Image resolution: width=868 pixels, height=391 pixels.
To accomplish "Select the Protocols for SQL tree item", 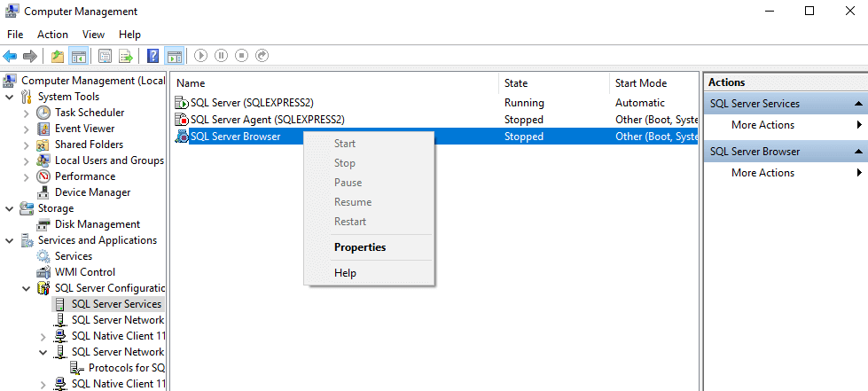I will tap(127, 368).
